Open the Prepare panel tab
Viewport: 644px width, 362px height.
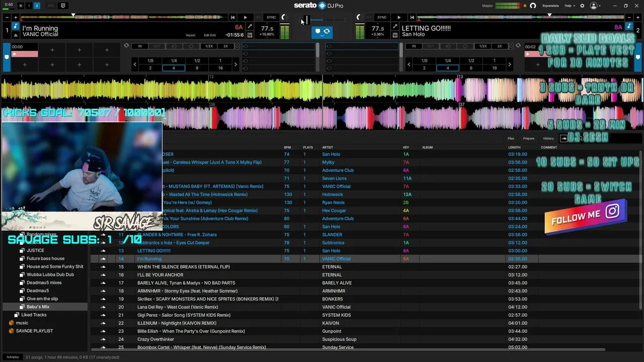[529, 138]
